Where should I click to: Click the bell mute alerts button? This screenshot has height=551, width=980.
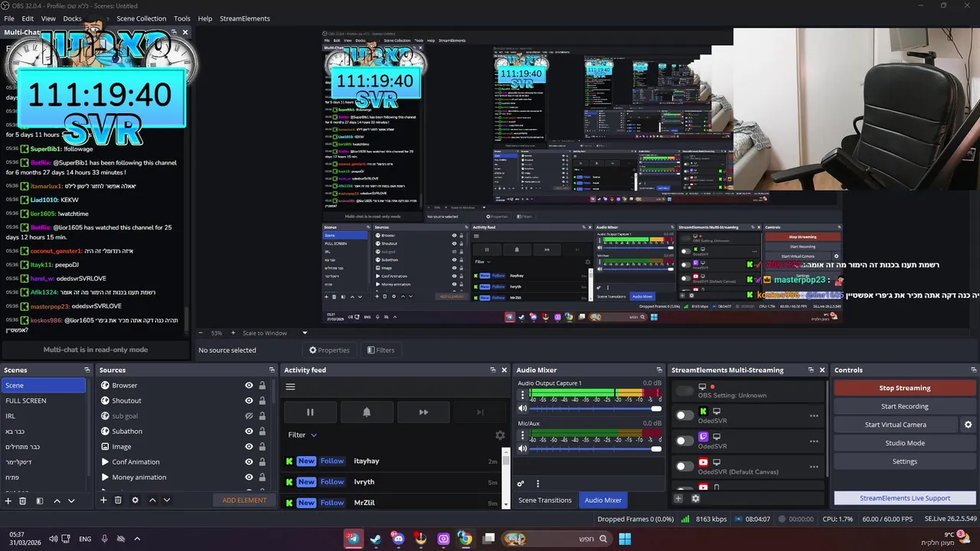367,412
